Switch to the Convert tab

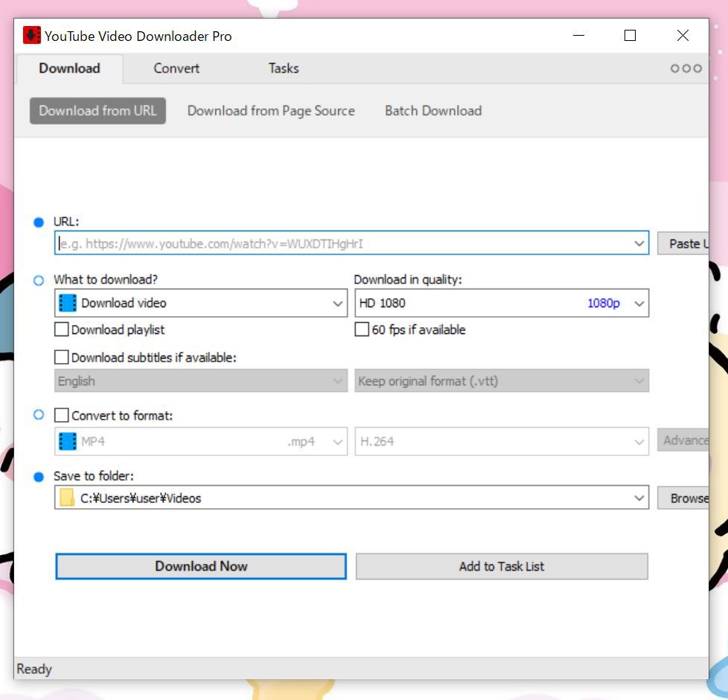click(176, 68)
